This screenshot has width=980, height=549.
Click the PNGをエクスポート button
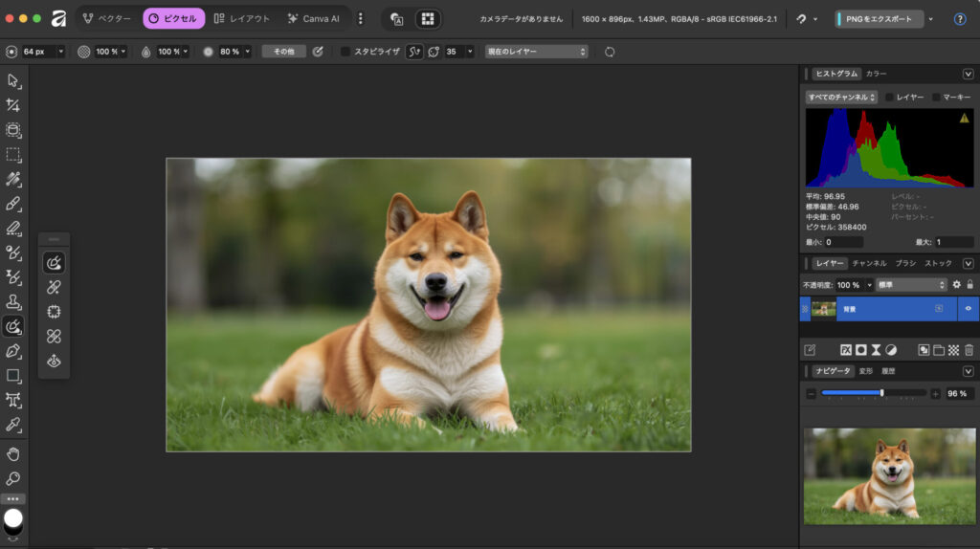pos(879,19)
